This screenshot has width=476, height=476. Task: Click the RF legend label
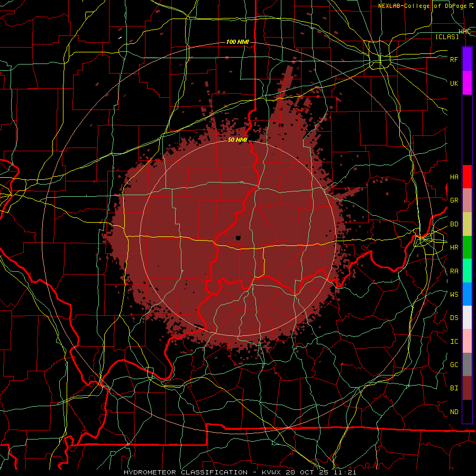coord(454,59)
